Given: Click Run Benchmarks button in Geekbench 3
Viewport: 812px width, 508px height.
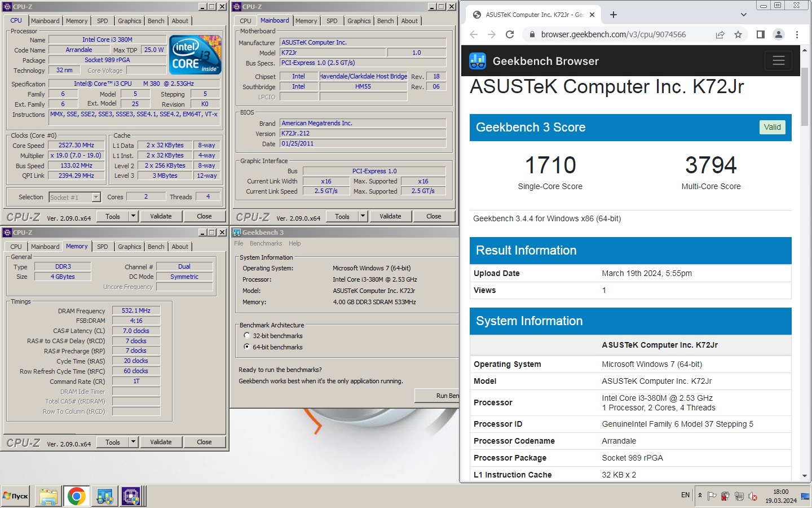Looking at the screenshot, I should pyautogui.click(x=437, y=396).
